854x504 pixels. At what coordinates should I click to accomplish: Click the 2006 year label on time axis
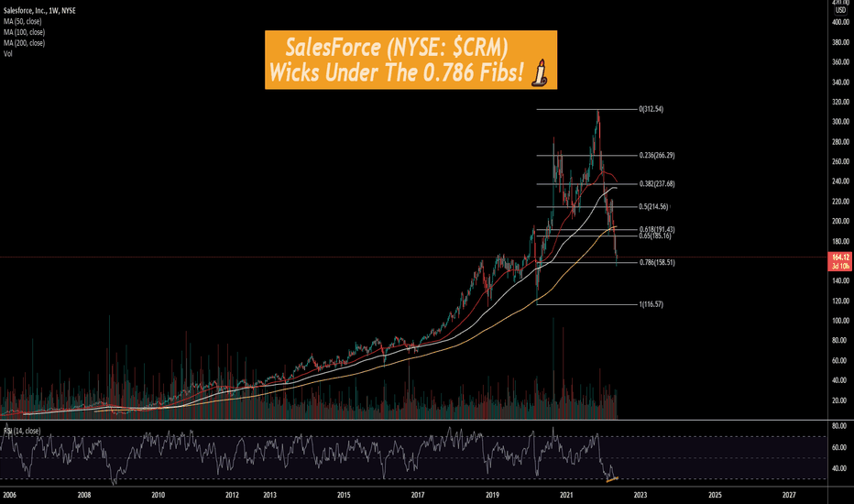point(9,495)
